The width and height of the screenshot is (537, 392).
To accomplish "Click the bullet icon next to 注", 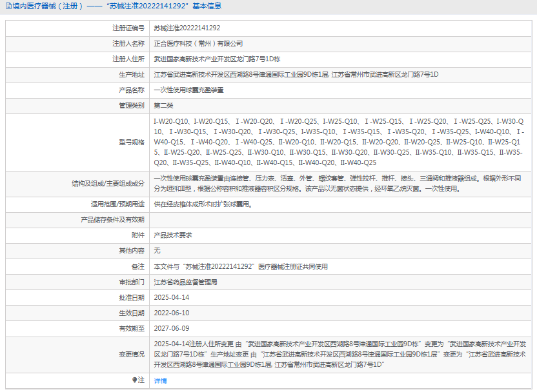I will click(134, 380).
